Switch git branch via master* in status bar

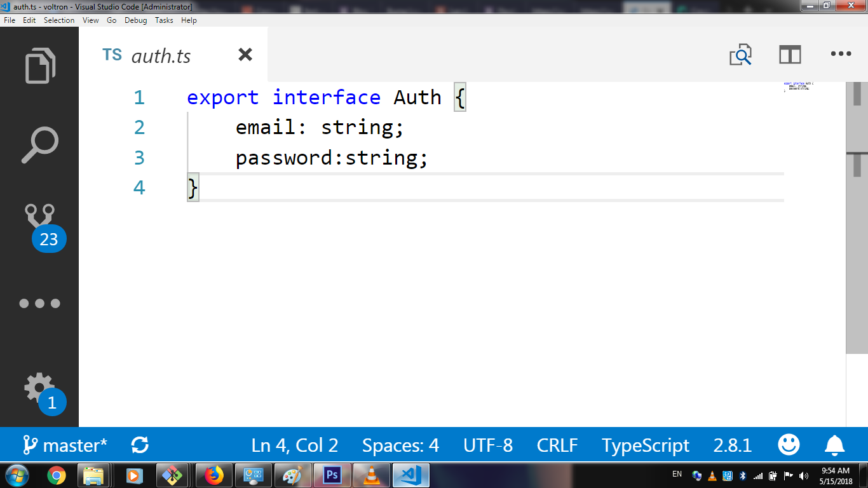(x=65, y=445)
